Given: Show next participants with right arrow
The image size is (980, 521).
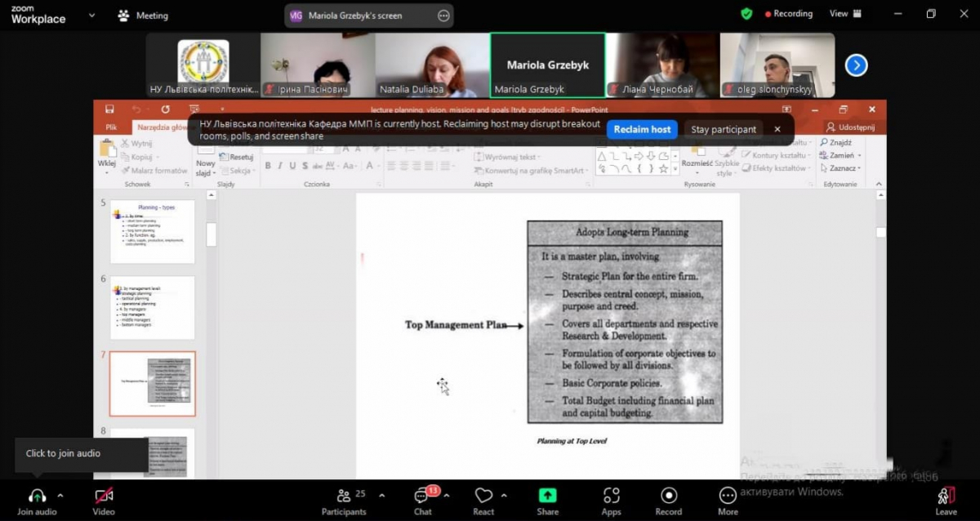Looking at the screenshot, I should point(856,65).
